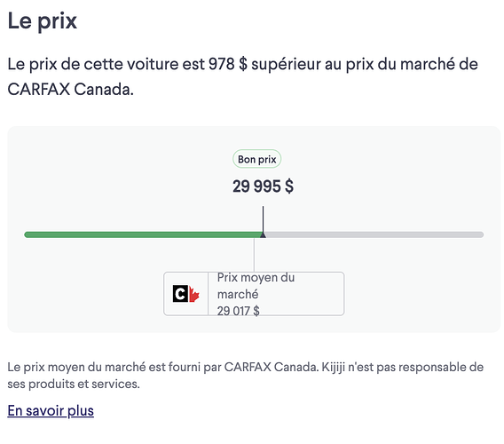
Task: Click "ses produits et services." text line
Action: (x=74, y=384)
